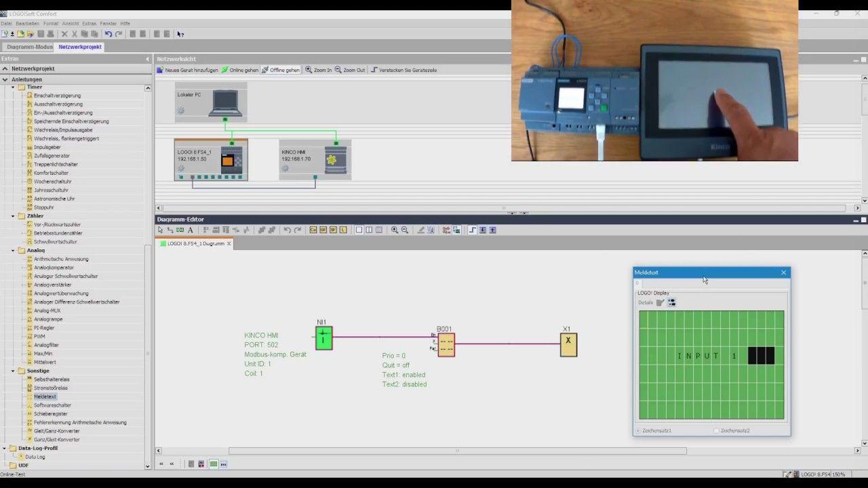Select the KINCO HMI device in network view
Screen dimensions: 868x488
315,160
